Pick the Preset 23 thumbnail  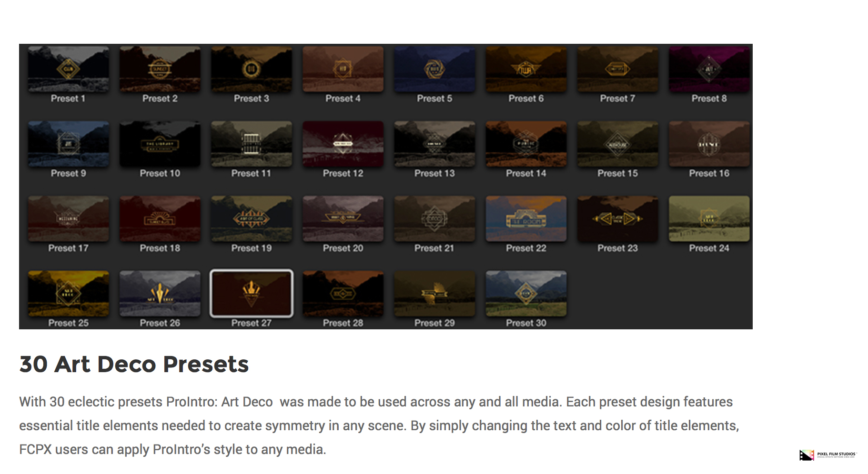click(x=617, y=218)
